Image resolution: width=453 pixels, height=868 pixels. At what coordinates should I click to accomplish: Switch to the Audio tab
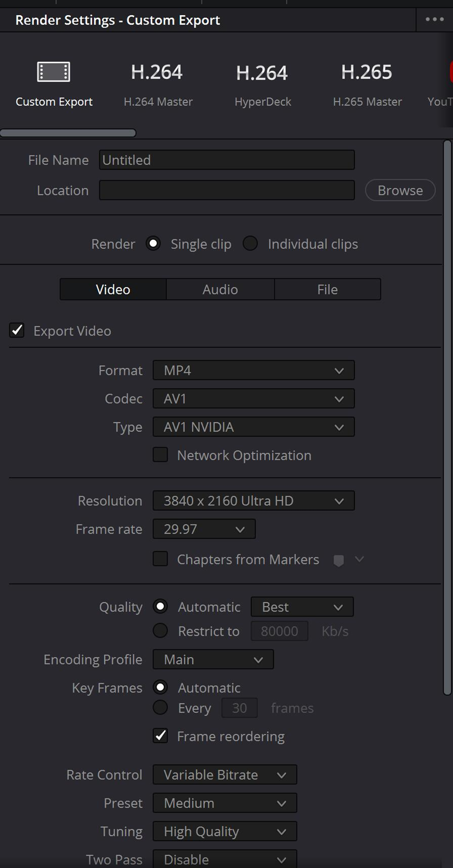coord(220,290)
